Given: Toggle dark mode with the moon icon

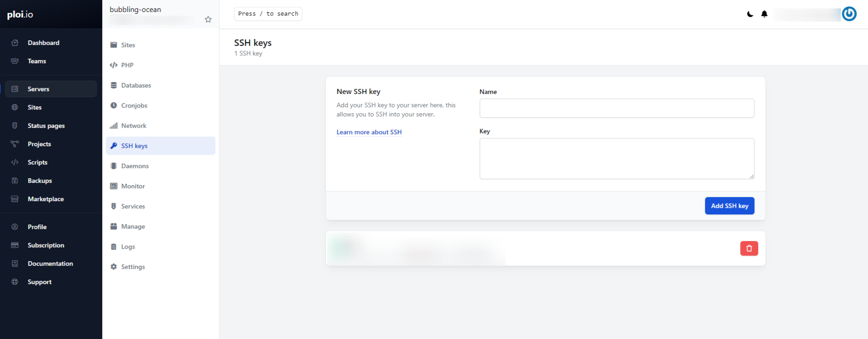Looking at the screenshot, I should point(750,14).
